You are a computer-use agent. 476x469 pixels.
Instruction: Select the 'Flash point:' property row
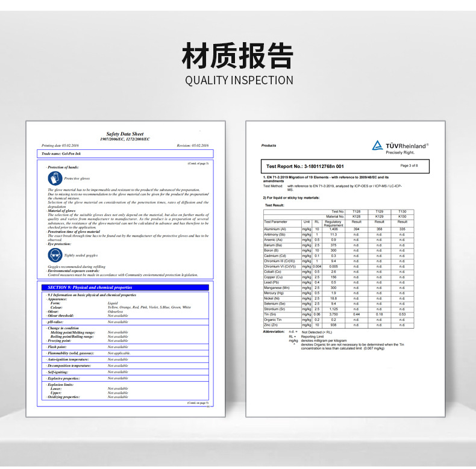[x=125, y=347]
